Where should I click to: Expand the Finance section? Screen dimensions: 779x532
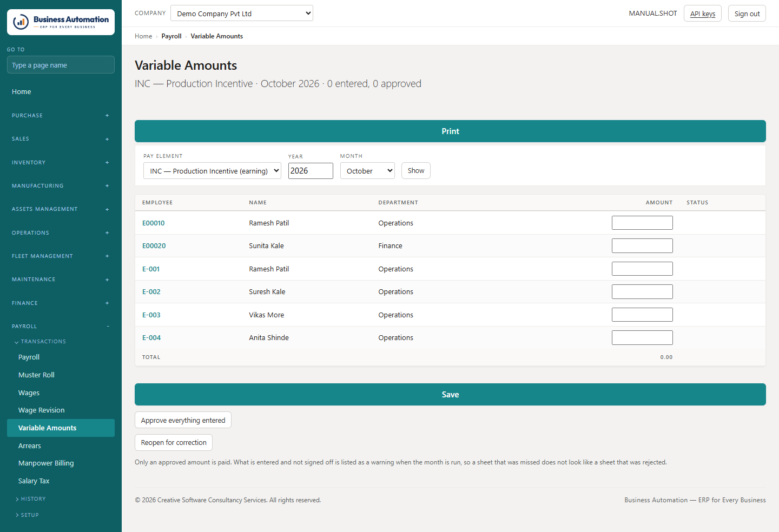(x=61, y=303)
